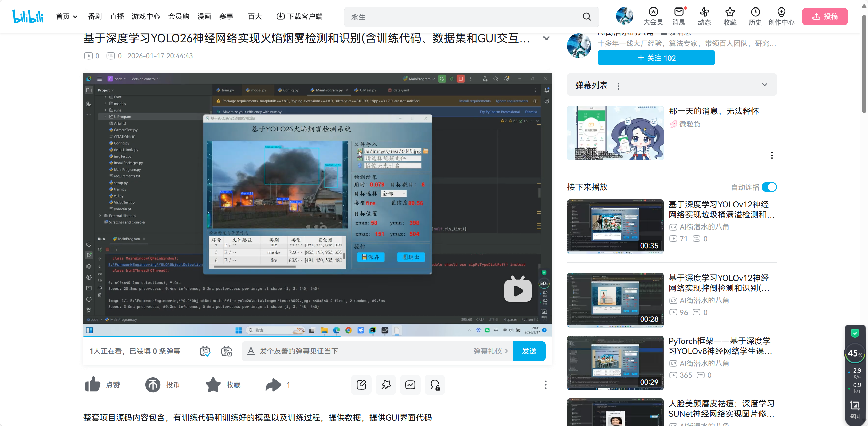
Task: Click the note-taking pencil icon
Action: [361, 385]
